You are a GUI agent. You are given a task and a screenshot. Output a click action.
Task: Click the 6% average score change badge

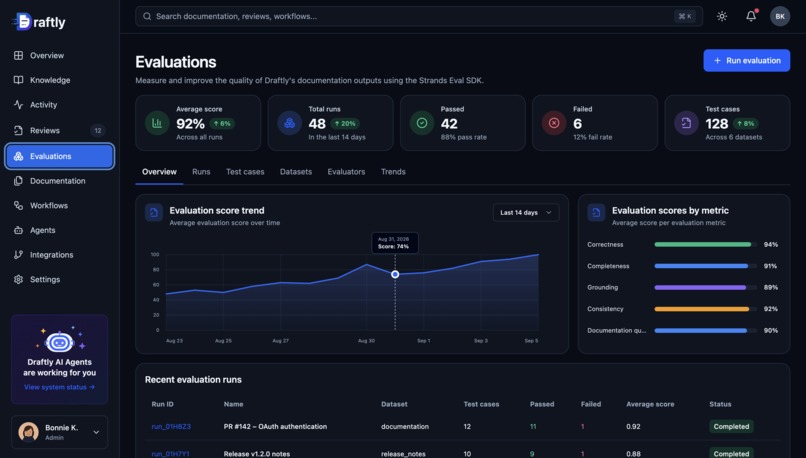pyautogui.click(x=222, y=124)
